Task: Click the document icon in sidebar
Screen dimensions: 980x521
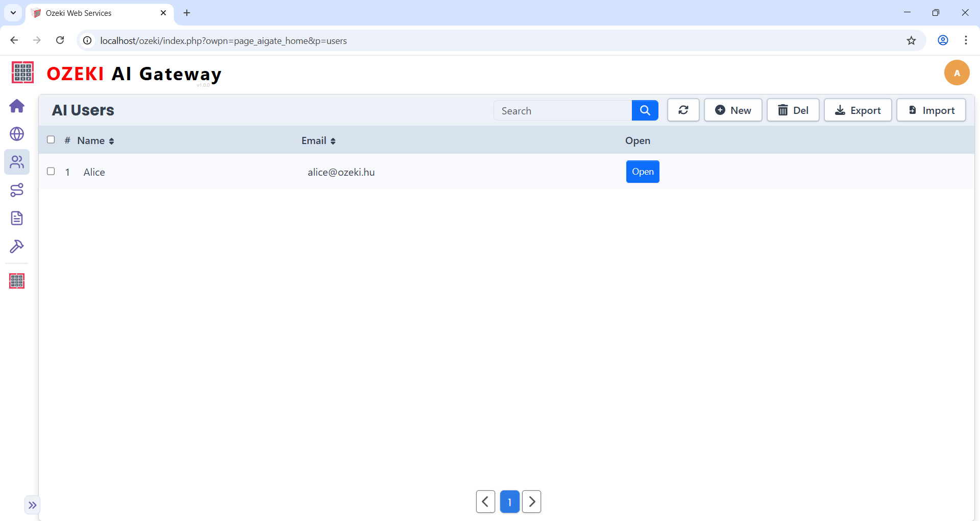Action: (x=17, y=218)
